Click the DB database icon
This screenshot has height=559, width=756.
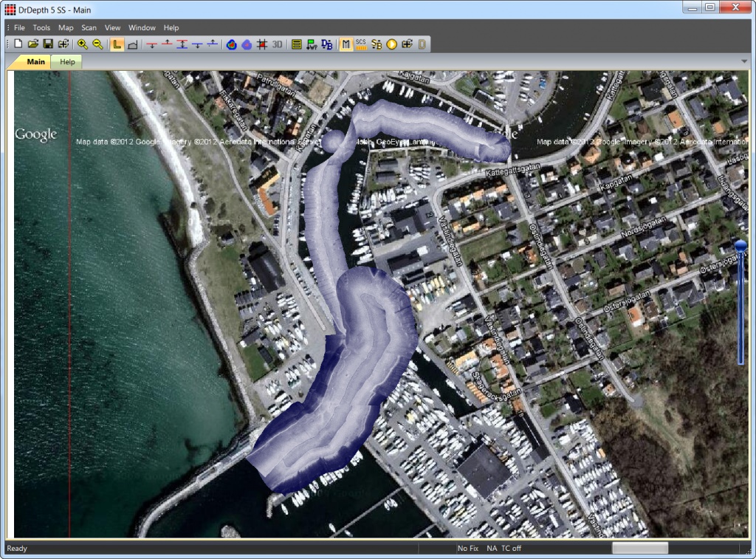click(x=327, y=44)
